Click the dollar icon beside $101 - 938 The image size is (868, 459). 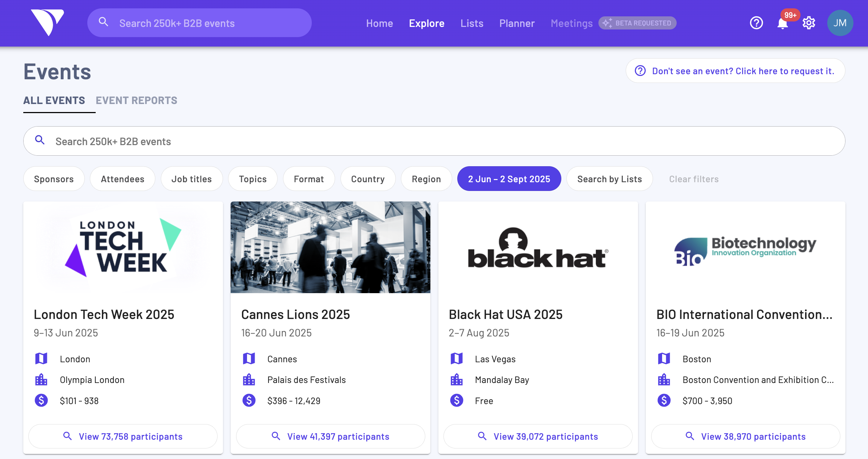click(41, 400)
